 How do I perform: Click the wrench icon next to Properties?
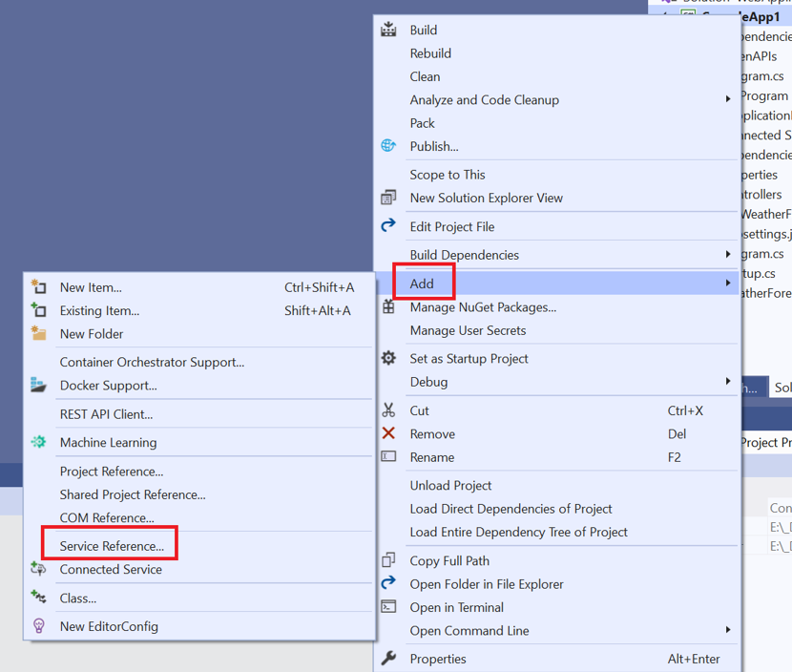click(x=388, y=659)
